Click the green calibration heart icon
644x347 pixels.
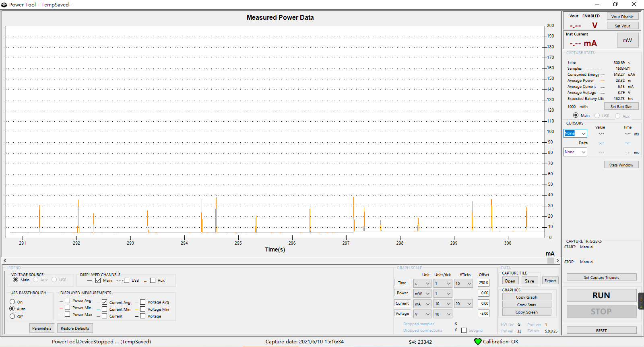[x=478, y=342]
